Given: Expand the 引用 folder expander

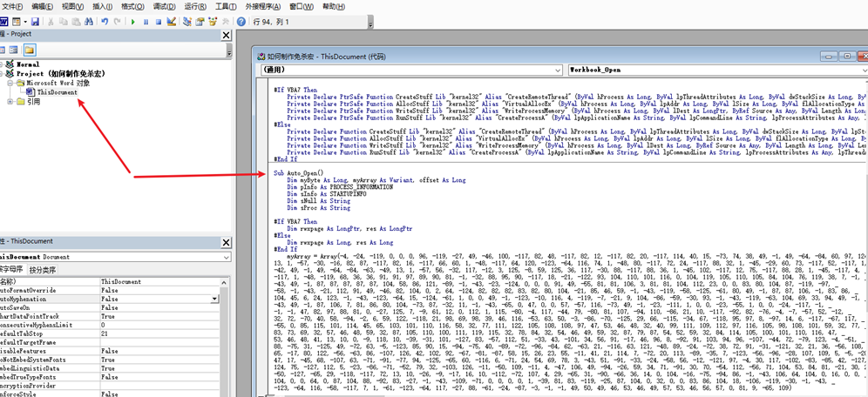Looking at the screenshot, I should point(10,102).
